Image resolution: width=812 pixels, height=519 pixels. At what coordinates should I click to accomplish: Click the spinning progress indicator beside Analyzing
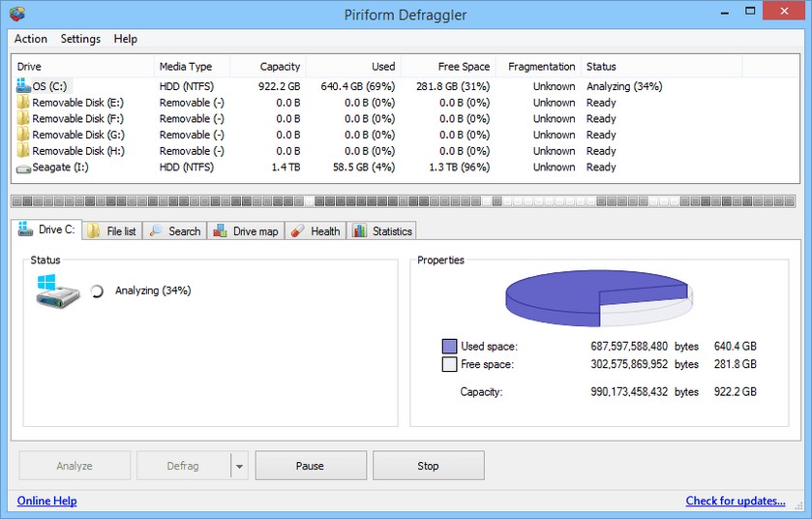pos(97,291)
